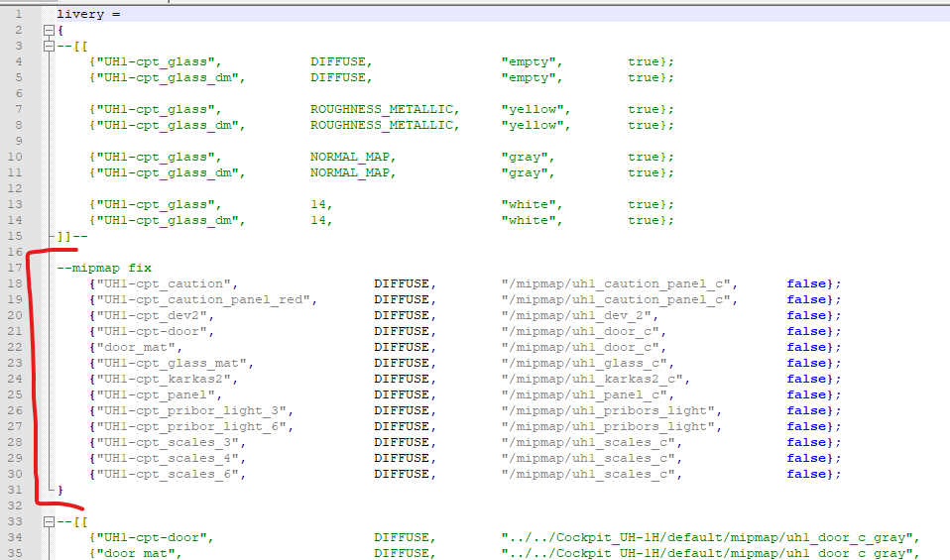Select line number 31 in the margin
Viewport: 950px width, 560px height.
click(15, 490)
